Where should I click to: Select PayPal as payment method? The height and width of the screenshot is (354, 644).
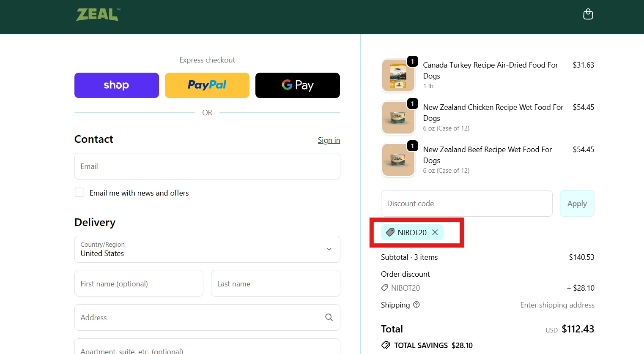pos(207,85)
